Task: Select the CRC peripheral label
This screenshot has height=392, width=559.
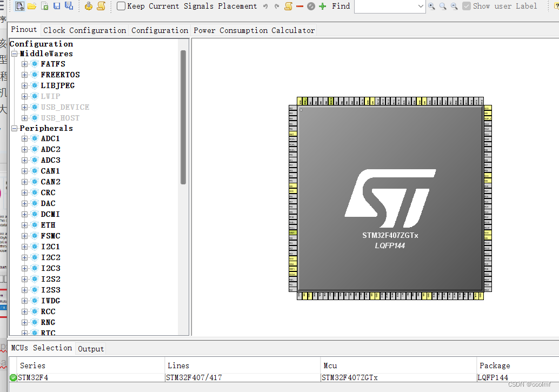Action: [x=48, y=192]
